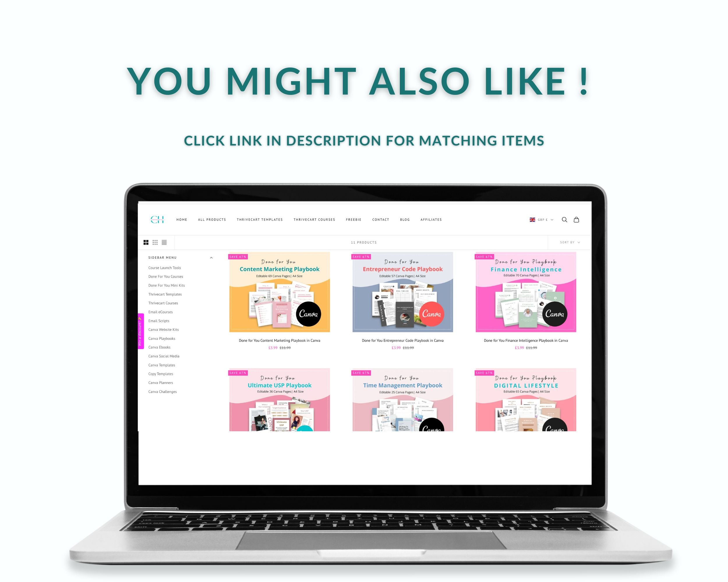Expand the sidebar menu chevron
728x582 pixels.
(212, 257)
